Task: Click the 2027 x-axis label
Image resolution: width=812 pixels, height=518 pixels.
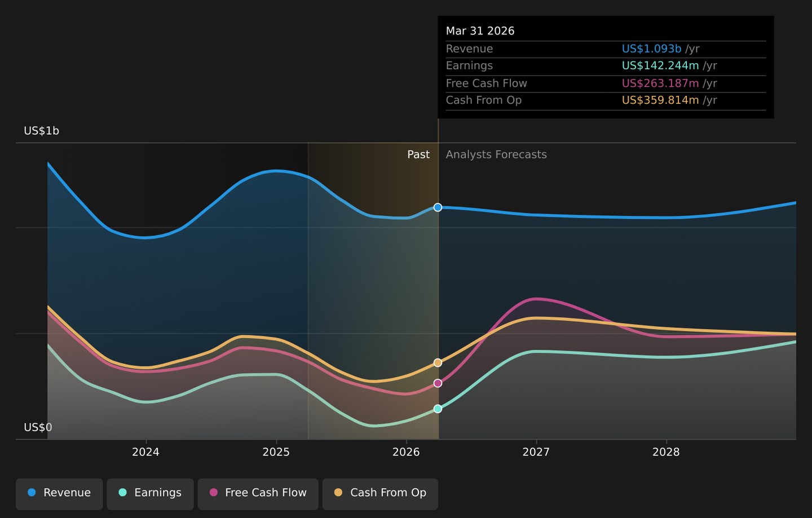Action: coord(536,452)
